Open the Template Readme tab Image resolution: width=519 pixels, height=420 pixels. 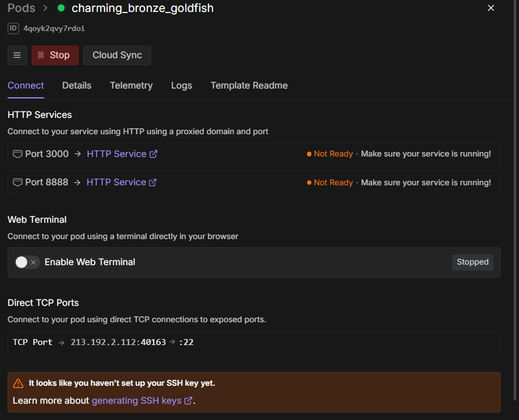tap(249, 86)
